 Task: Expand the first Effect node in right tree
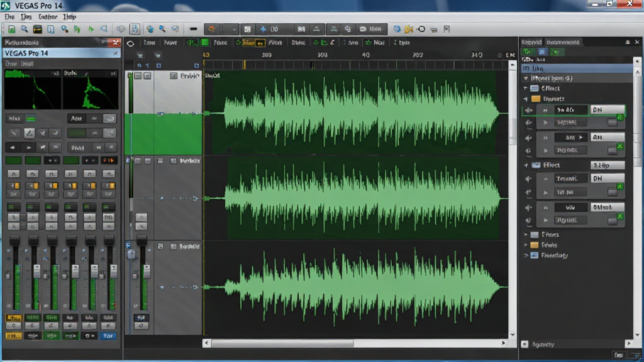point(526,88)
